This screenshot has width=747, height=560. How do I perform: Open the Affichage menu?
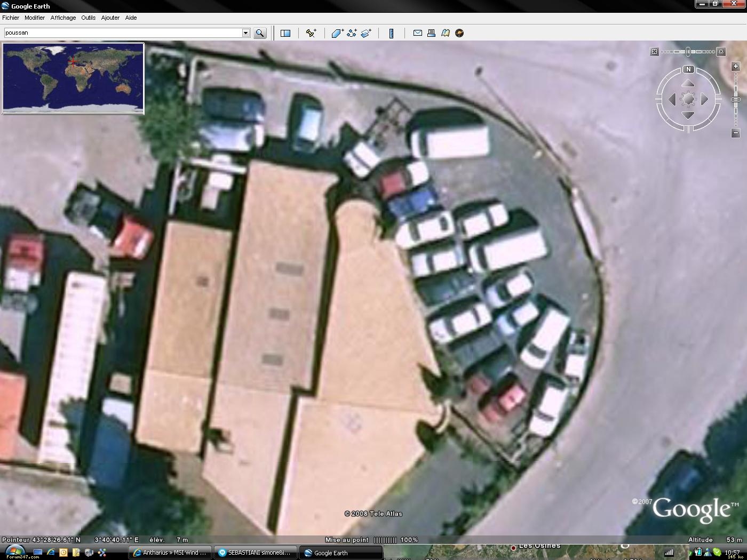63,18
